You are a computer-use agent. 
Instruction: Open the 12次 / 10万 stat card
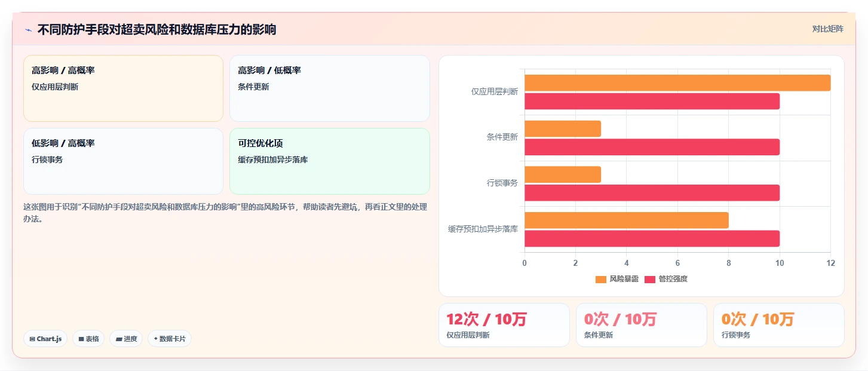point(504,325)
